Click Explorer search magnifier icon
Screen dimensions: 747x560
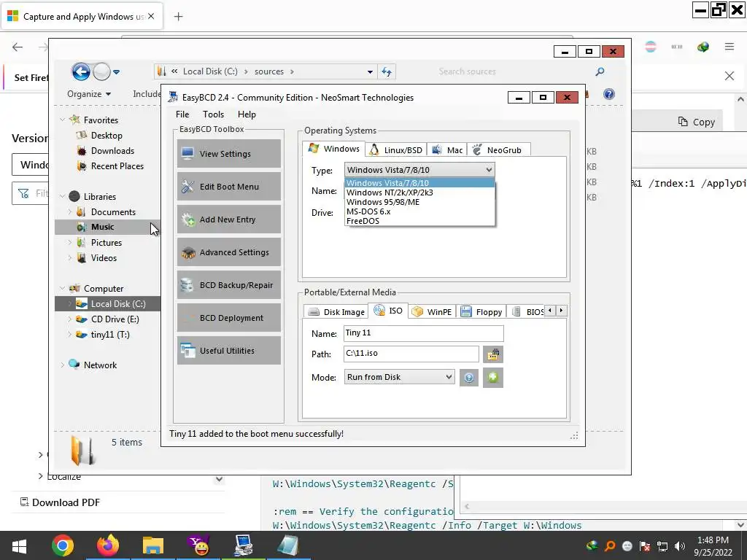tap(600, 71)
